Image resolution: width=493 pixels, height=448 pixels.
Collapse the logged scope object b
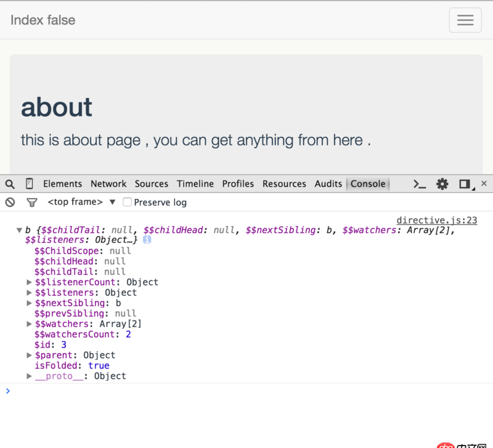(x=19, y=230)
